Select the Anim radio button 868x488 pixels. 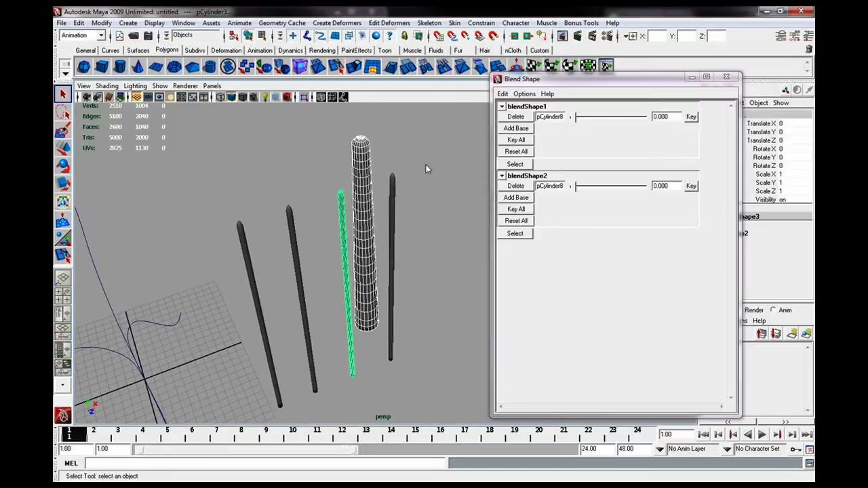pos(773,310)
